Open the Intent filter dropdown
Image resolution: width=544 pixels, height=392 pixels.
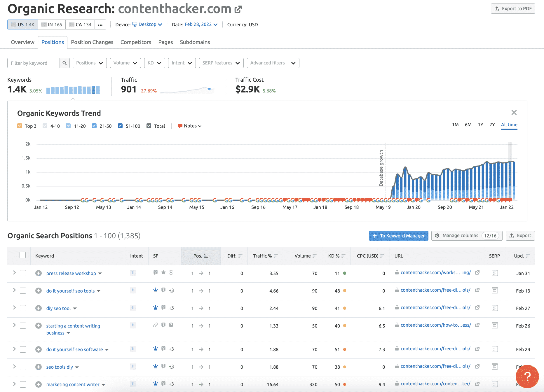tap(182, 63)
